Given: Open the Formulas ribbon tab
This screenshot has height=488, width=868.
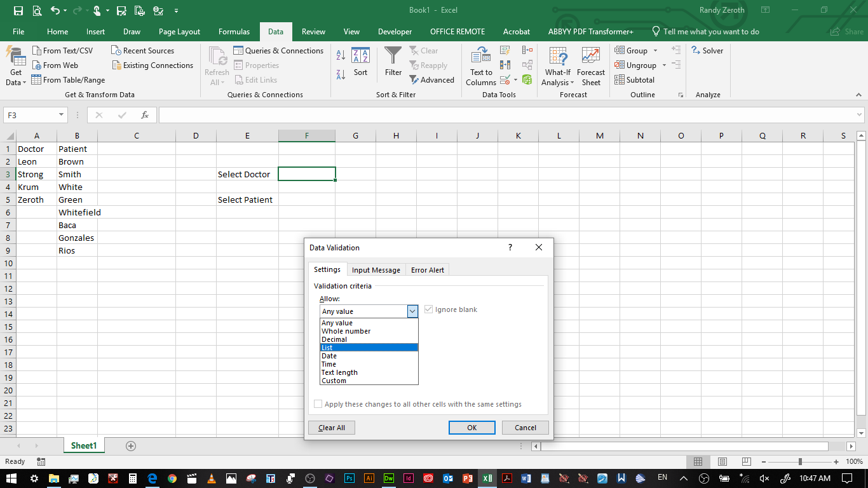Looking at the screenshot, I should [x=234, y=31].
